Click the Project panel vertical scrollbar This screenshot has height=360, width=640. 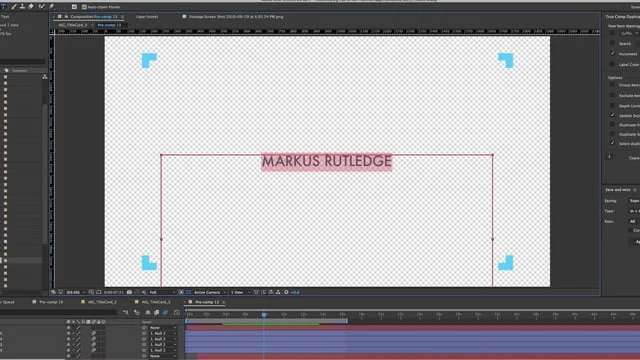pyautogui.click(x=44, y=174)
